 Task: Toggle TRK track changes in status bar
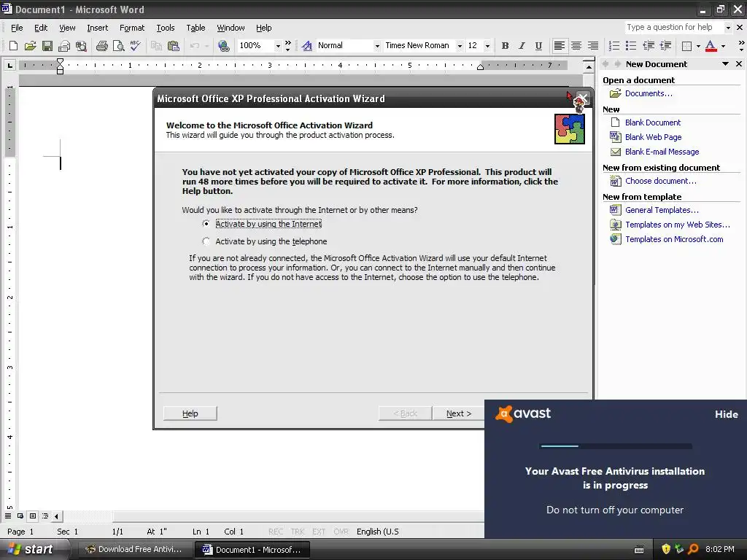[298, 532]
